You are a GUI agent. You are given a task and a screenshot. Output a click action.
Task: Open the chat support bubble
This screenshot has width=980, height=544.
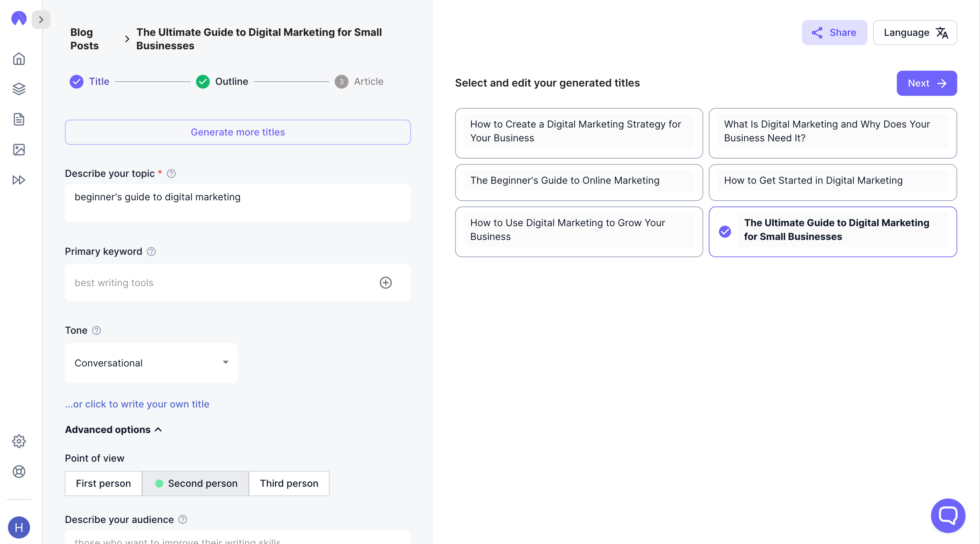947,515
